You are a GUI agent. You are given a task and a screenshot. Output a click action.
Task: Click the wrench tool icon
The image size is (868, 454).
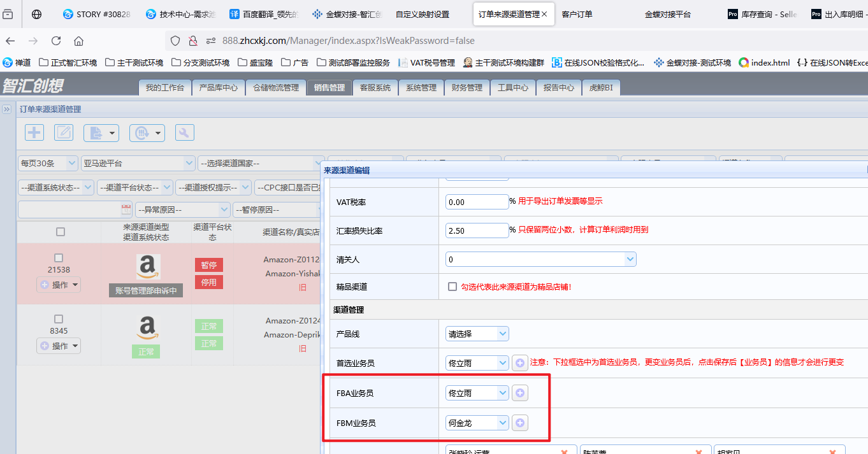tap(185, 132)
